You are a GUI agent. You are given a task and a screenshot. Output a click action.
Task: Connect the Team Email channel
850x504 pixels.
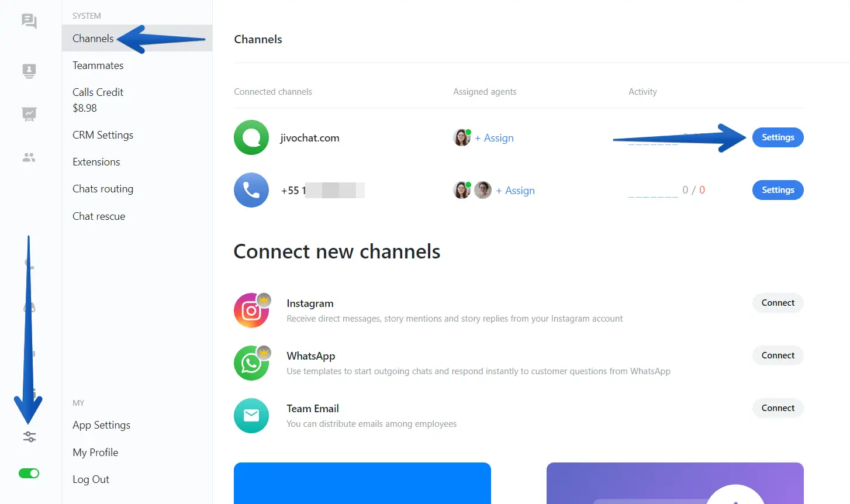pyautogui.click(x=778, y=408)
